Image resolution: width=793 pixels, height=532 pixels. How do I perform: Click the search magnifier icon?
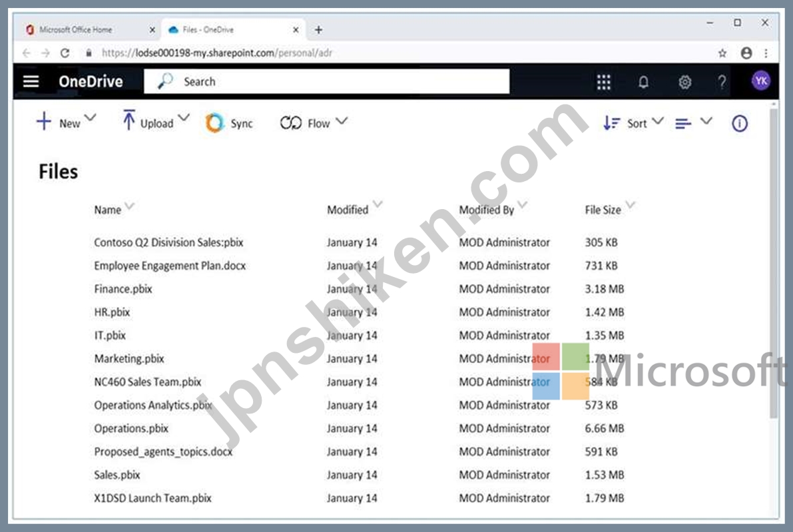point(165,81)
